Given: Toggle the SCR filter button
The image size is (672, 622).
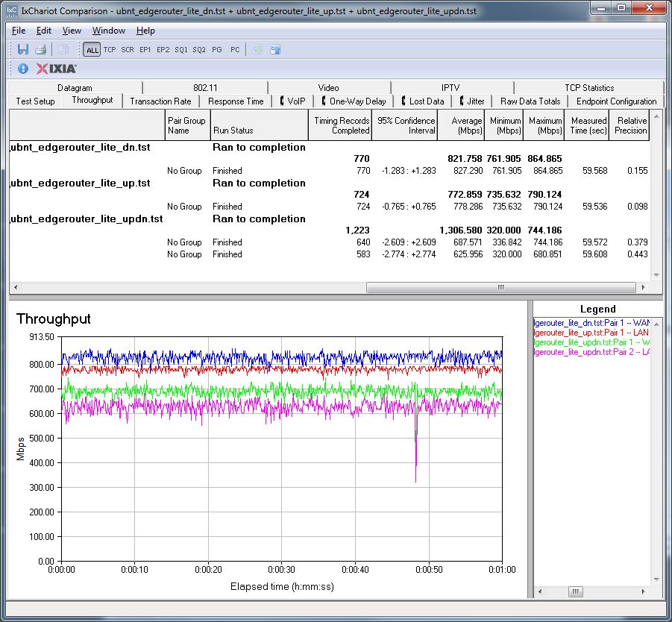Looking at the screenshot, I should tap(128, 50).
